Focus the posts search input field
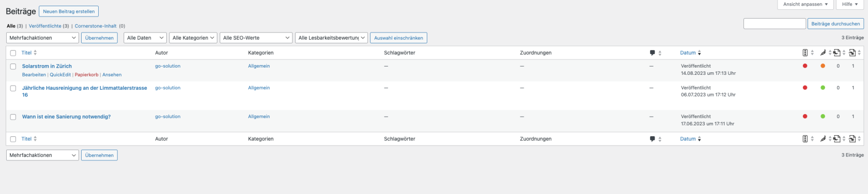Screen dimensions: 868x194 pyautogui.click(x=774, y=24)
